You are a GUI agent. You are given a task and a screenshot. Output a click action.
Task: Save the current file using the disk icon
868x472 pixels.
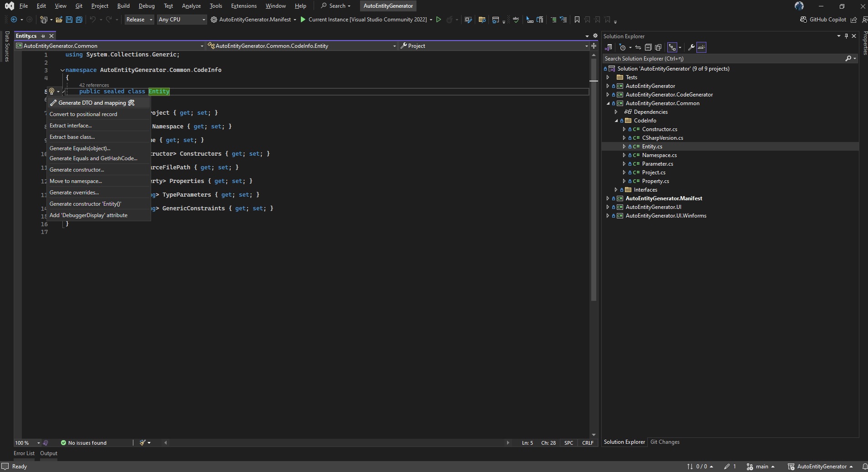click(x=69, y=20)
